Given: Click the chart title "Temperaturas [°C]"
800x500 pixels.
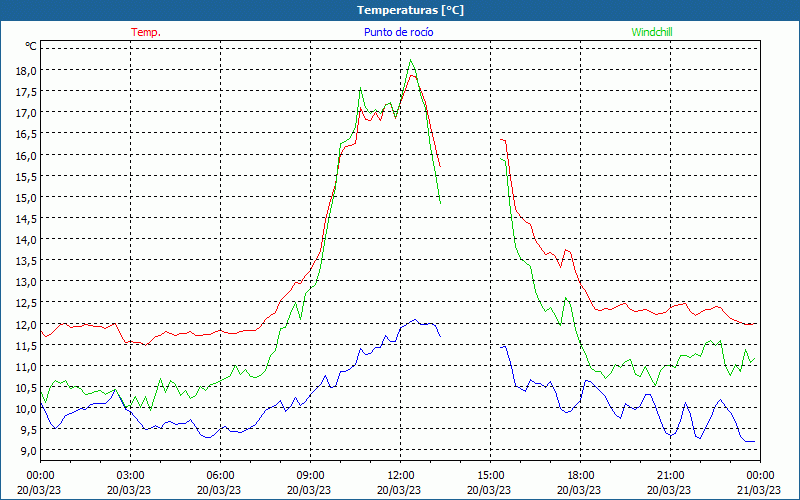Looking at the screenshot, I should [410, 10].
